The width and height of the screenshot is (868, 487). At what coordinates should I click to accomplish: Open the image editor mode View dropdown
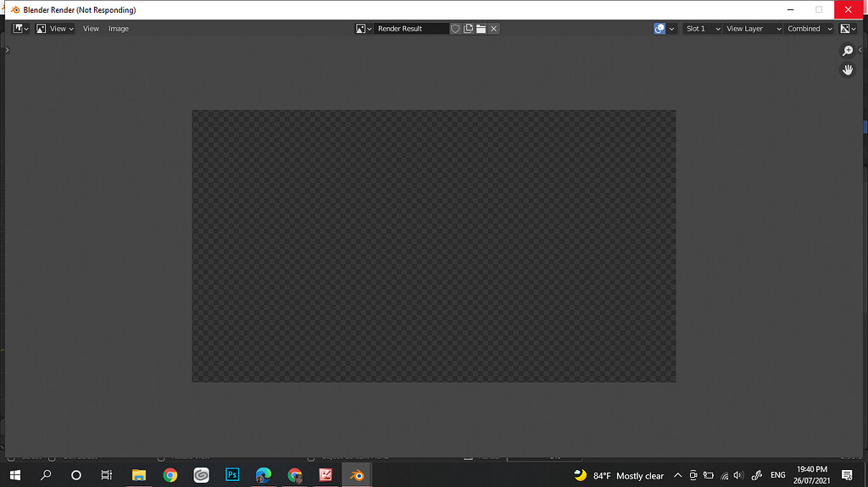pos(55,29)
